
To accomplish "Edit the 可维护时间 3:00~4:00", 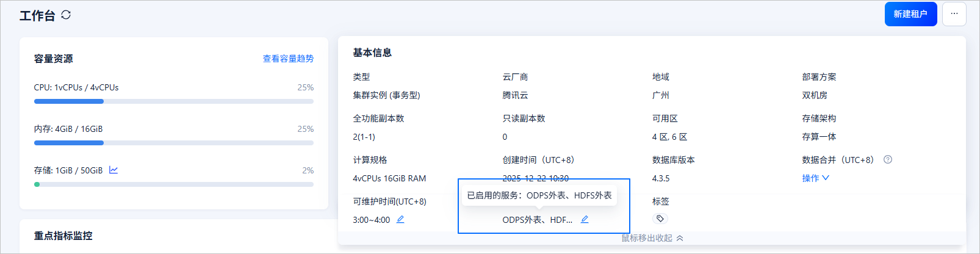I will click(x=400, y=219).
